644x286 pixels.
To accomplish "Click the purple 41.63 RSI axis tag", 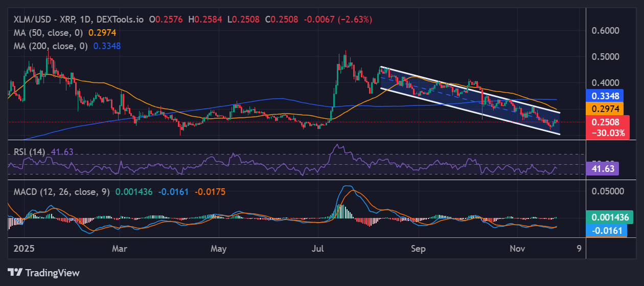I will (x=604, y=168).
